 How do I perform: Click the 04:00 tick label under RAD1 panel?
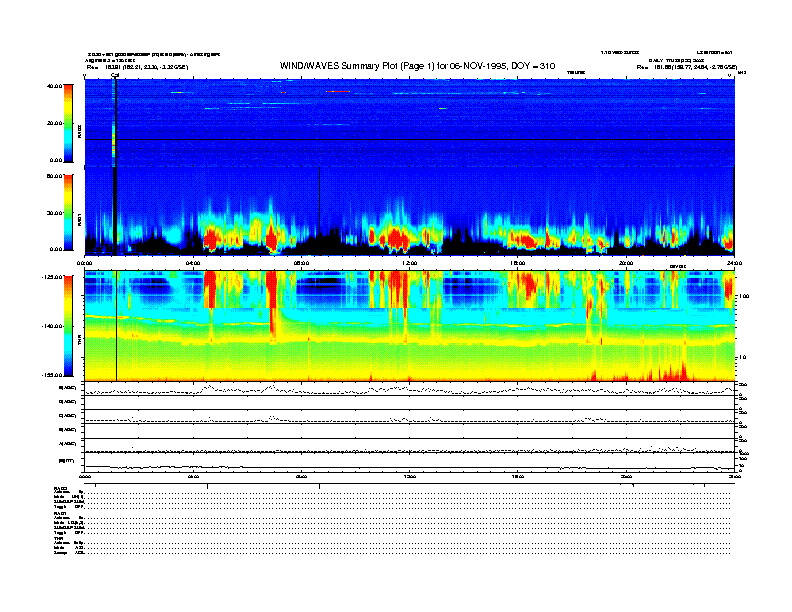tap(193, 263)
